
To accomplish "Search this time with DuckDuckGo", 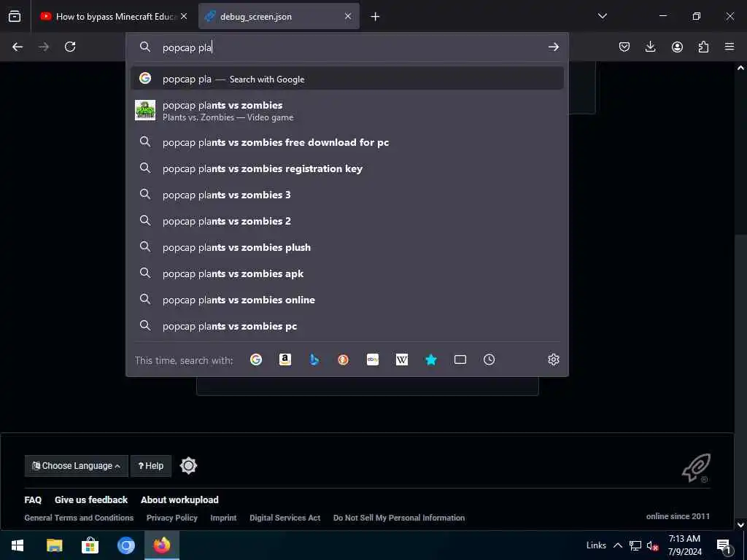I will tap(343, 359).
